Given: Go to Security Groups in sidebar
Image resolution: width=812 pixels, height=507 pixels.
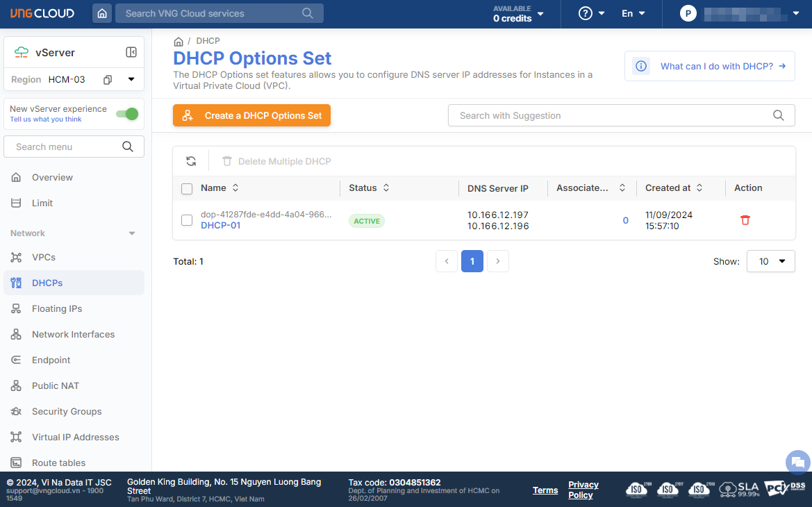Looking at the screenshot, I should click(x=67, y=411).
